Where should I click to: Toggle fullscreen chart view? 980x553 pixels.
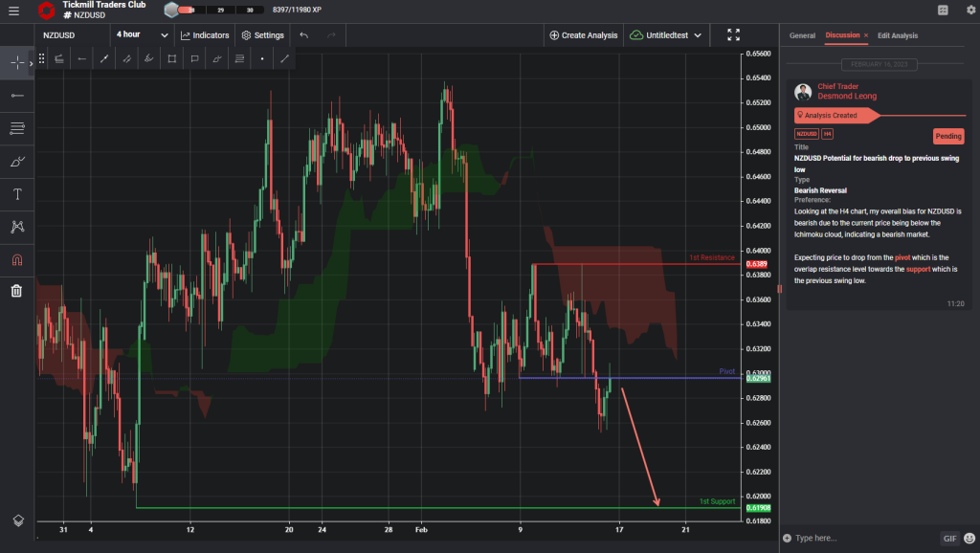(733, 34)
